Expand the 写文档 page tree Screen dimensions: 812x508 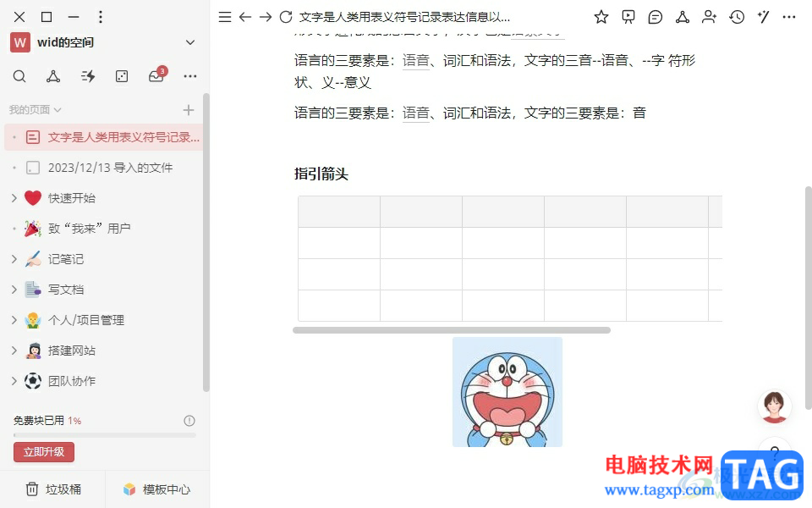(x=14, y=290)
